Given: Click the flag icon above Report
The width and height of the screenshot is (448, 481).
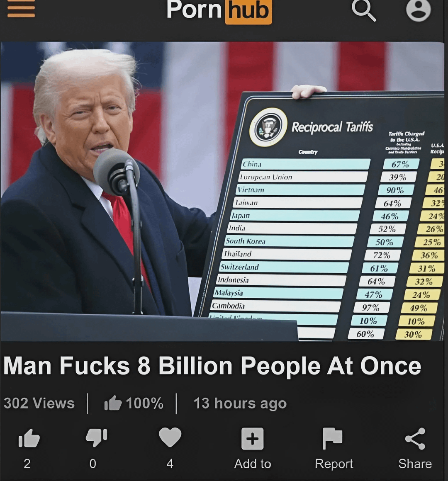Looking at the screenshot, I should [x=332, y=439].
